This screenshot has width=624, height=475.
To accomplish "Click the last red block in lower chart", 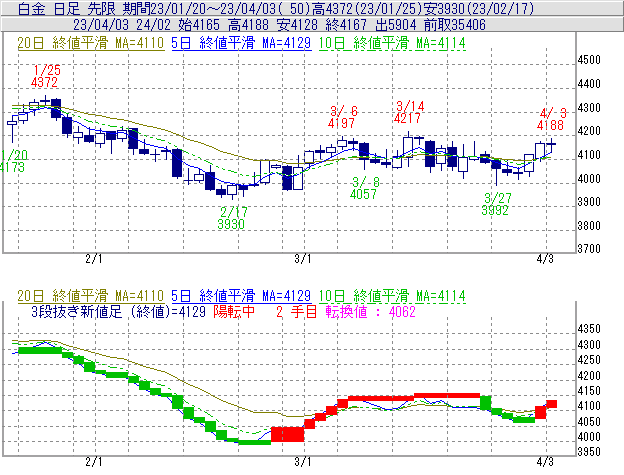I will coord(551,404).
